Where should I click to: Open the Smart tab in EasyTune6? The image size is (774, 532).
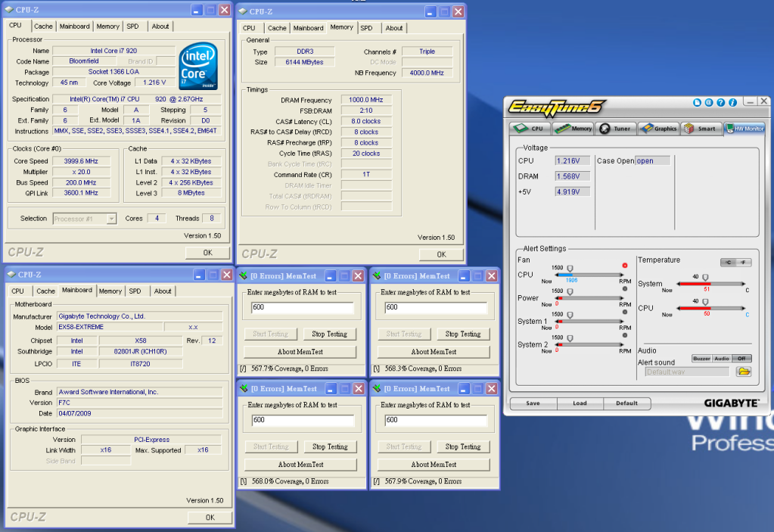(x=701, y=129)
